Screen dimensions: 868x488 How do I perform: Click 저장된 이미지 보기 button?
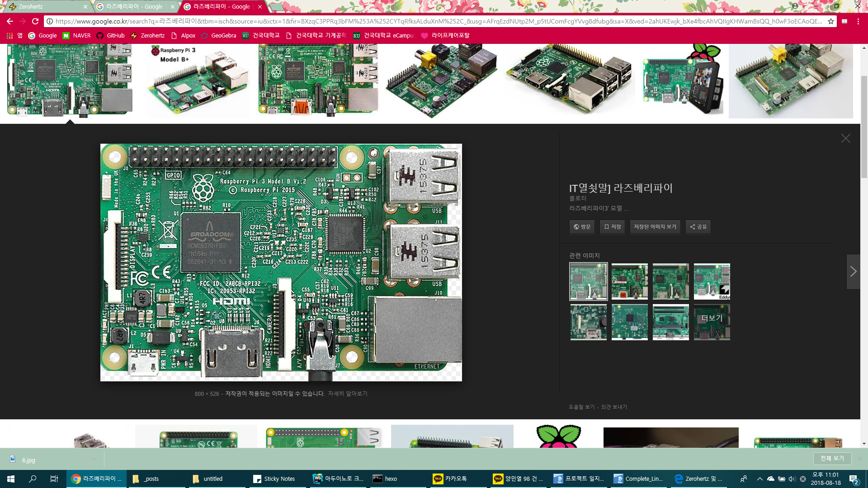click(x=655, y=227)
